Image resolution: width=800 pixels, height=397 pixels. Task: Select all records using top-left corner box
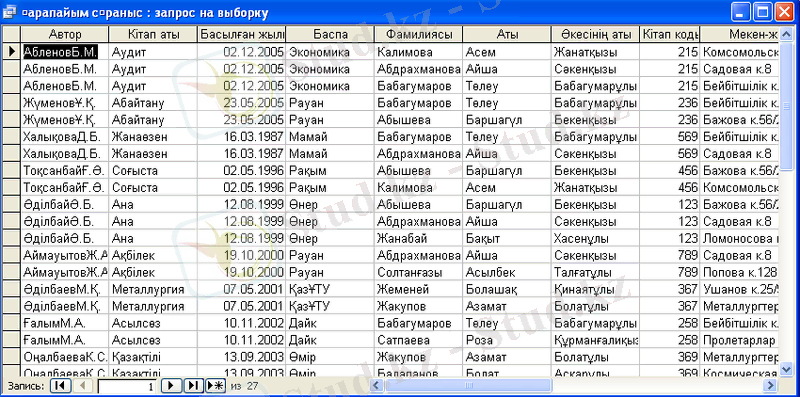[12, 34]
